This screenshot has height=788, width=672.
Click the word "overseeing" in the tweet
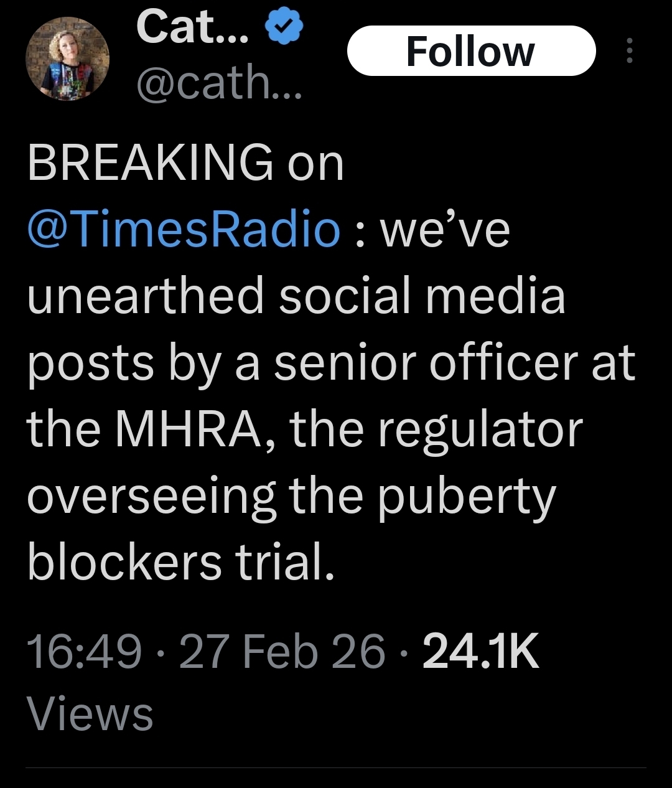click(x=151, y=497)
